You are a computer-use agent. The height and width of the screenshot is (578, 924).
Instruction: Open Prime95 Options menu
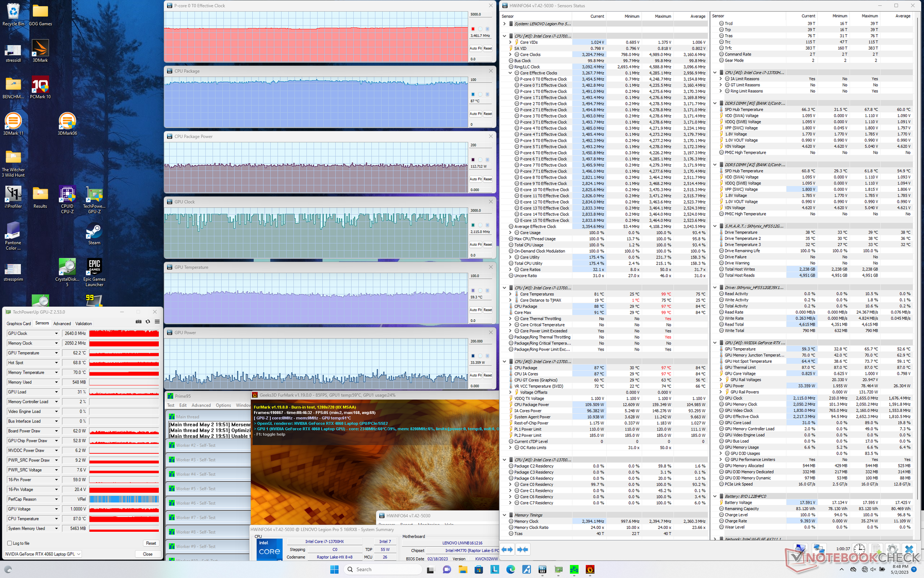tap(223, 406)
